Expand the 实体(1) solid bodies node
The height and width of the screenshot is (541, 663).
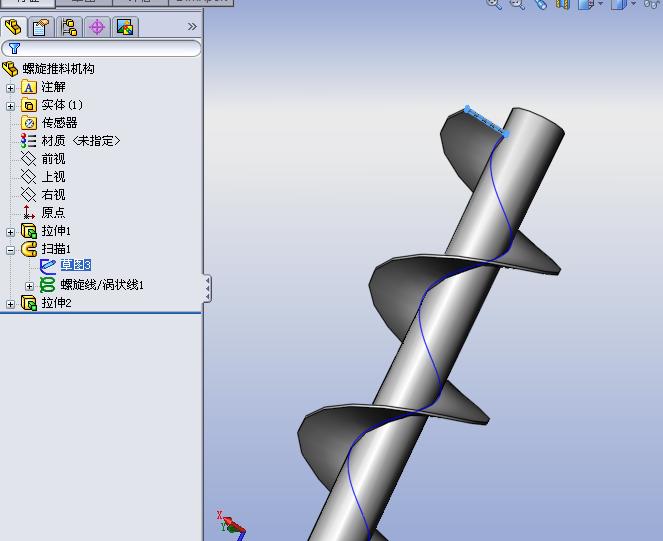pyautogui.click(x=11, y=106)
